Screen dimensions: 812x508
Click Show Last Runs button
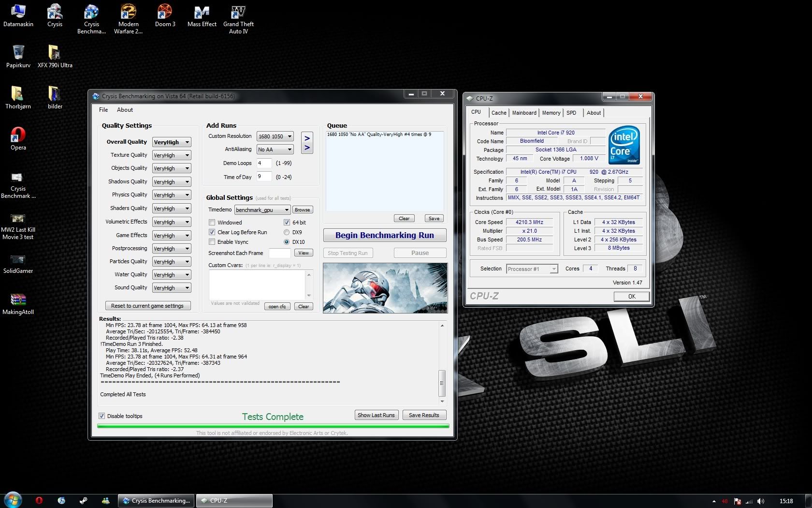[376, 415]
